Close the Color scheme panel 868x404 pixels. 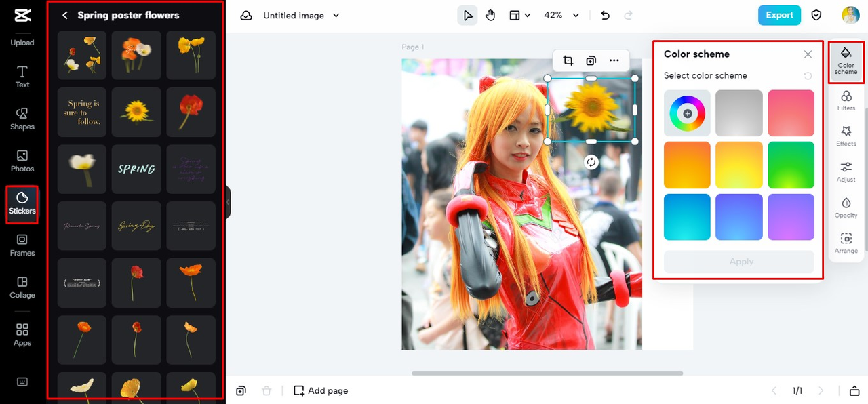(808, 54)
